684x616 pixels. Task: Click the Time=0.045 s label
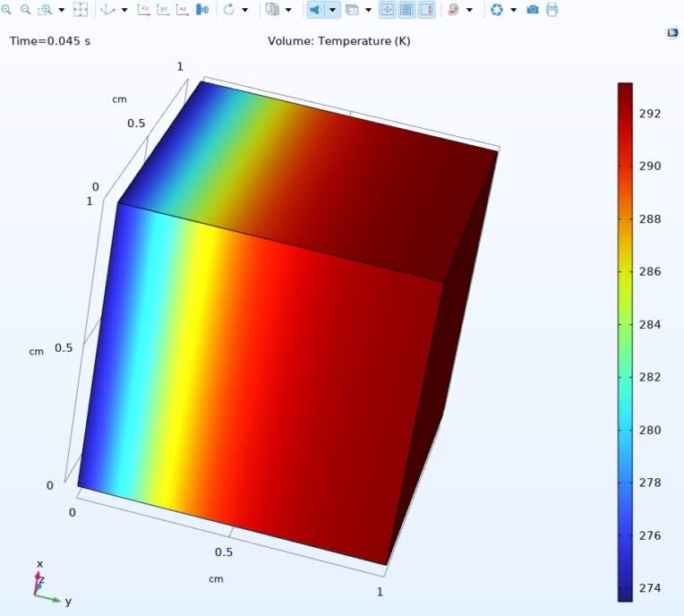[50, 41]
